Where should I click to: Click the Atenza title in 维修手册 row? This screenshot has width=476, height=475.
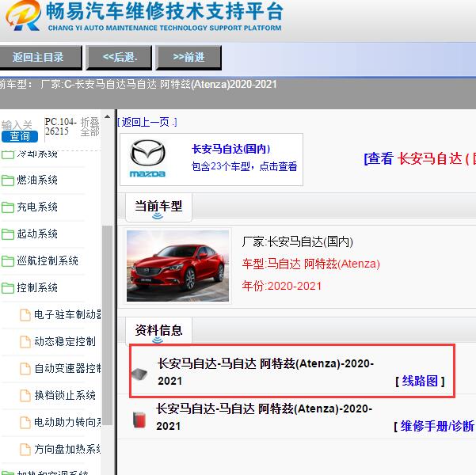(x=264, y=417)
